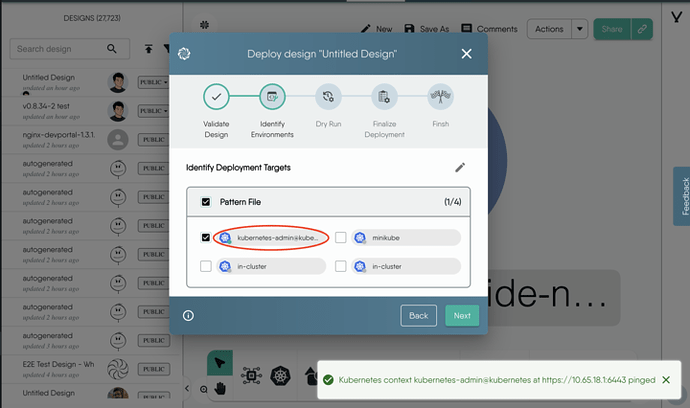
Task: Click the info icon in dialog footer
Action: [x=188, y=316]
